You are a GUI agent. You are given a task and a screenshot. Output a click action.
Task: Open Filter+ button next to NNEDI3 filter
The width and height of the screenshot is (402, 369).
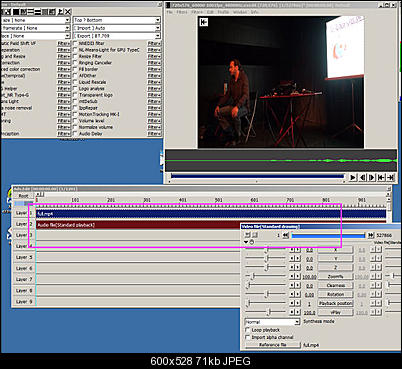click(154, 43)
